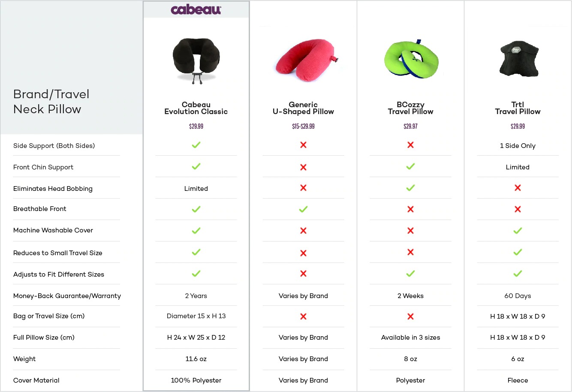Click the Generic pillow $15-$29.99 price
Image resolution: width=572 pixels, height=392 pixels.
coord(303,126)
